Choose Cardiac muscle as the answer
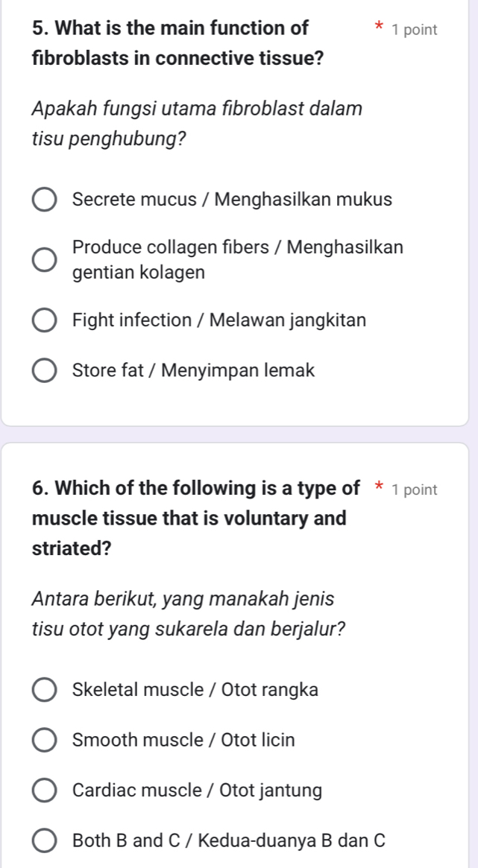478x868 pixels. (x=45, y=791)
